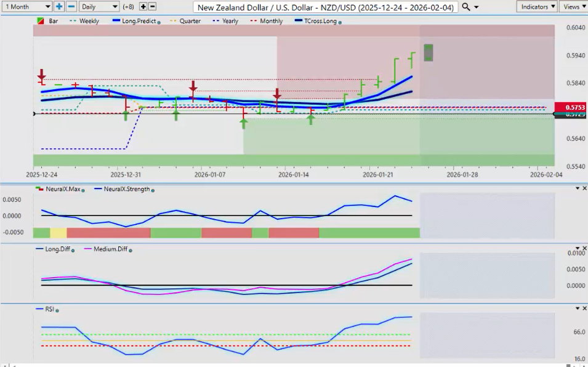Image resolution: width=588 pixels, height=367 pixels.
Task: Open the Views menu
Action: [x=573, y=6]
